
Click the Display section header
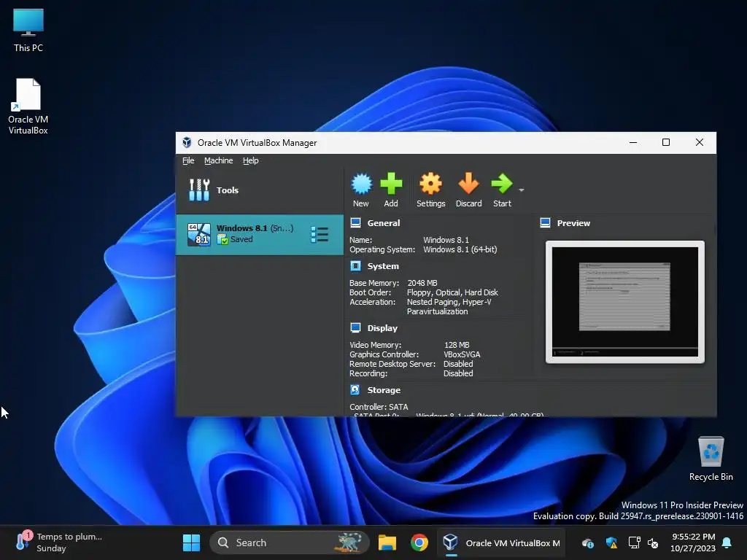[x=382, y=328]
